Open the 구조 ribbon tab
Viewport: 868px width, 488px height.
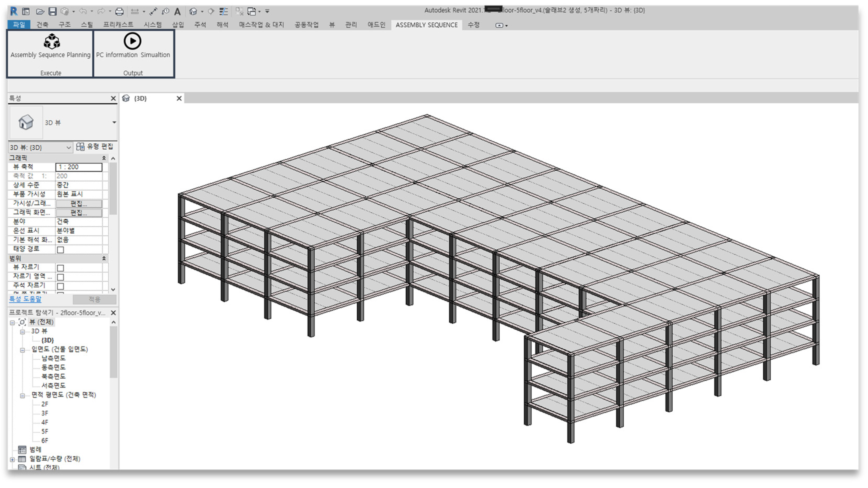(x=64, y=25)
